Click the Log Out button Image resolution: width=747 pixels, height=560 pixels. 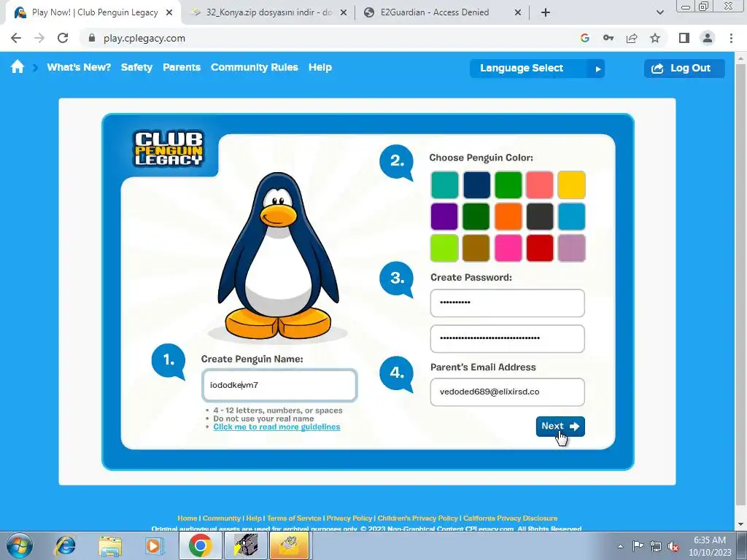tap(684, 68)
